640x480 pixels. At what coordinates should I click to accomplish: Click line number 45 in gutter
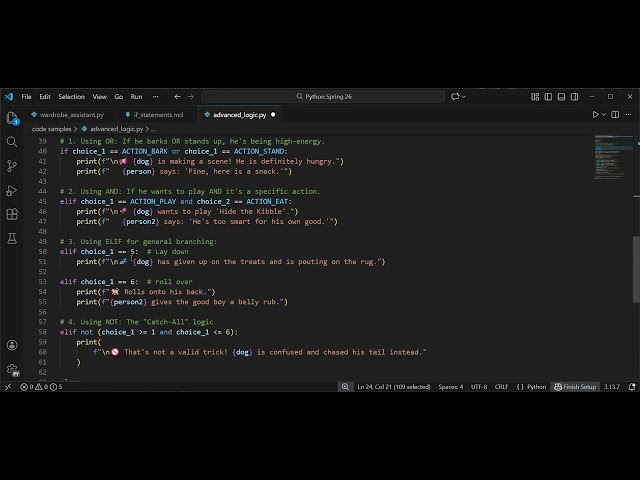click(42, 202)
